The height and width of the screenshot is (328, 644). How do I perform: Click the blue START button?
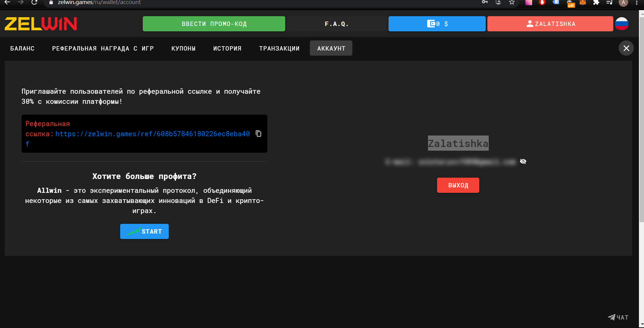(144, 232)
